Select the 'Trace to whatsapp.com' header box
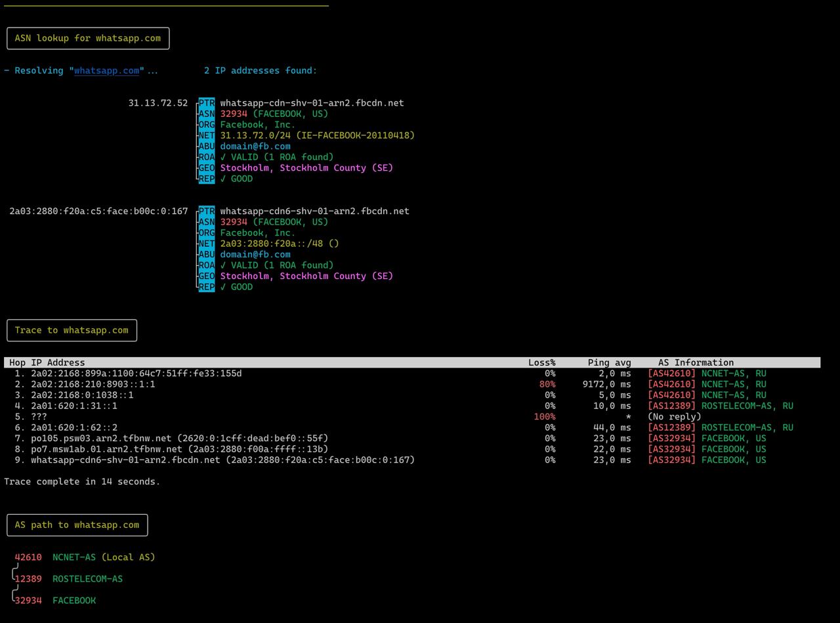 tap(72, 330)
